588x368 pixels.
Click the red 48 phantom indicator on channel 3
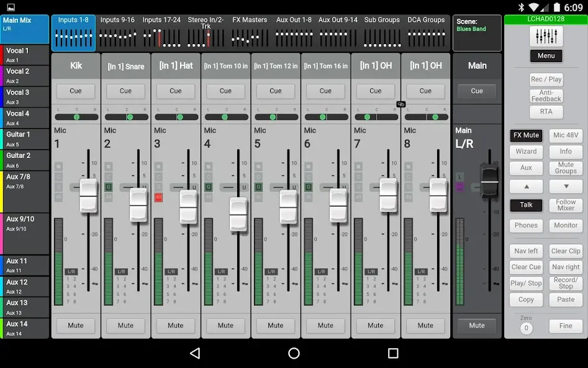tap(158, 197)
